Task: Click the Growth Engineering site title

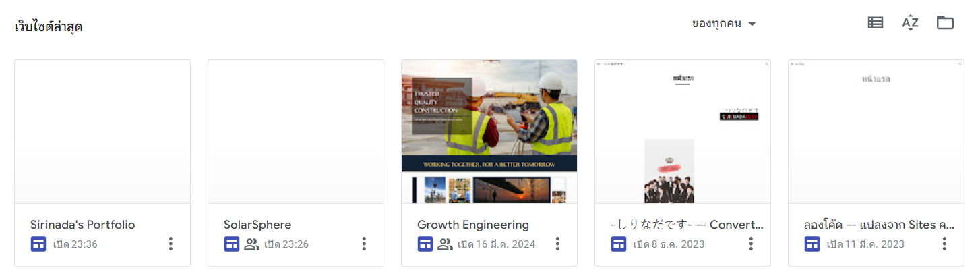Action: (x=473, y=225)
